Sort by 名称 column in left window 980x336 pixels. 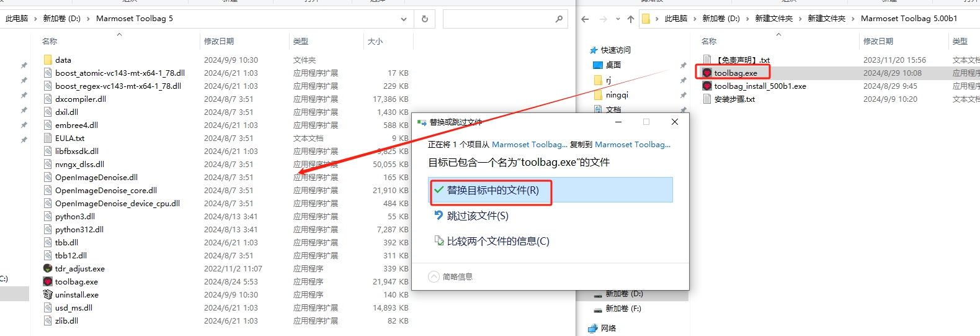(x=50, y=41)
